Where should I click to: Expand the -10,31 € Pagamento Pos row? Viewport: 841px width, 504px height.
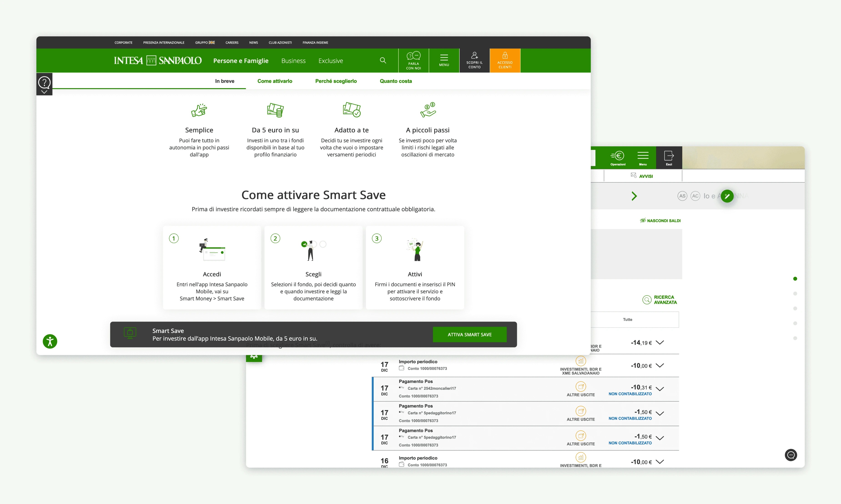(660, 389)
